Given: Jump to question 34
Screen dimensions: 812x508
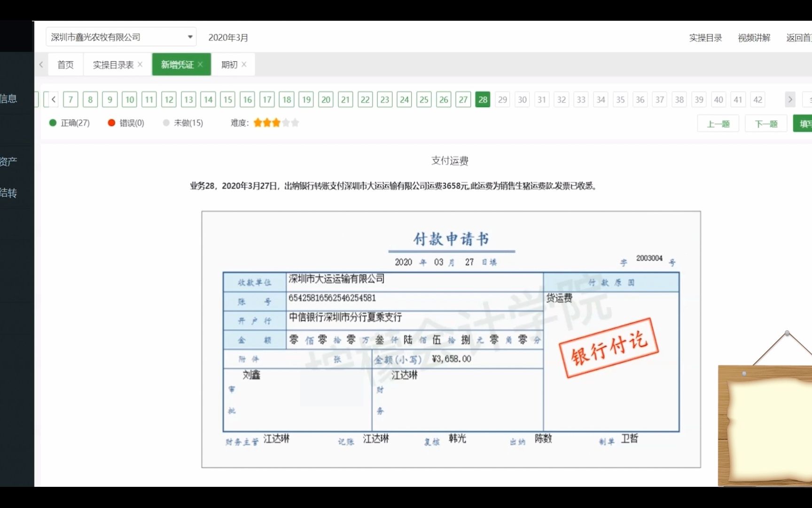Looking at the screenshot, I should pyautogui.click(x=601, y=99).
